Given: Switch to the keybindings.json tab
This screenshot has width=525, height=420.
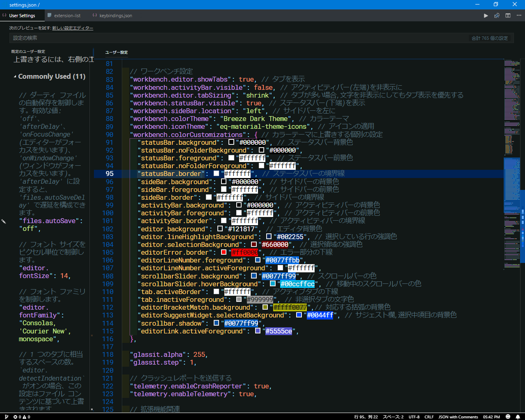Looking at the screenshot, I should (115, 15).
